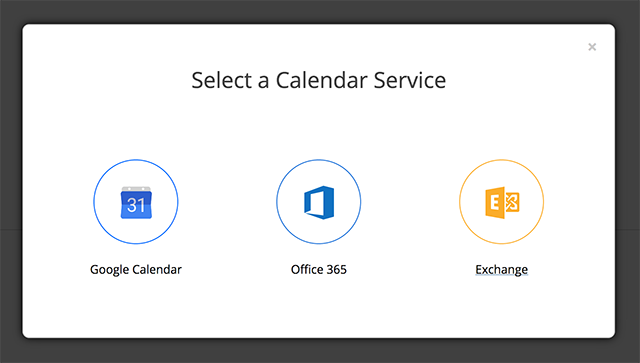Click the word "Google" under calendar icon
640x363 pixels.
(110, 270)
